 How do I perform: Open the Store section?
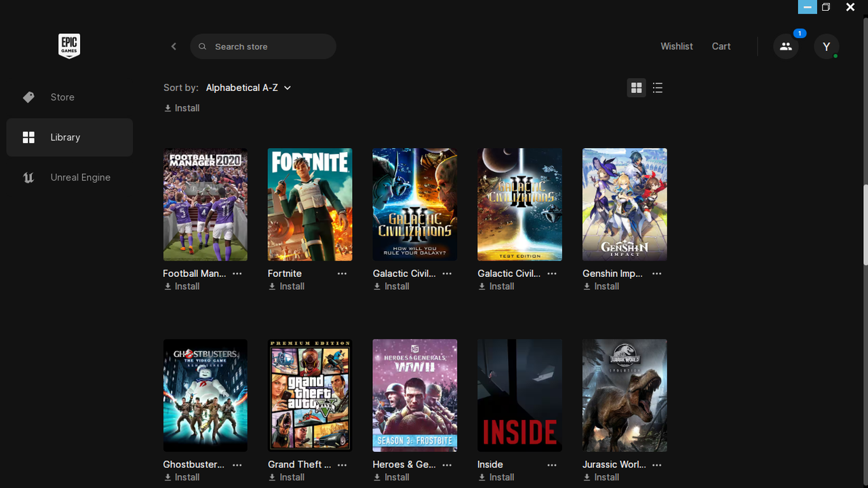click(x=69, y=97)
